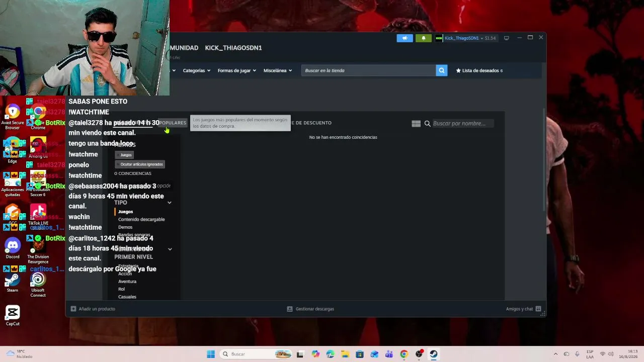Click the store search magnifier button
The width and height of the screenshot is (644, 362).
pyautogui.click(x=442, y=70)
